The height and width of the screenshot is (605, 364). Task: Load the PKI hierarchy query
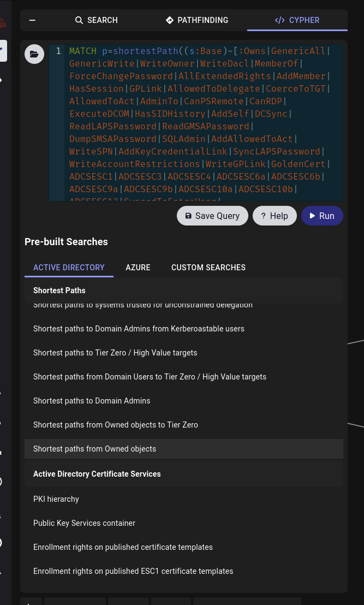click(x=56, y=499)
